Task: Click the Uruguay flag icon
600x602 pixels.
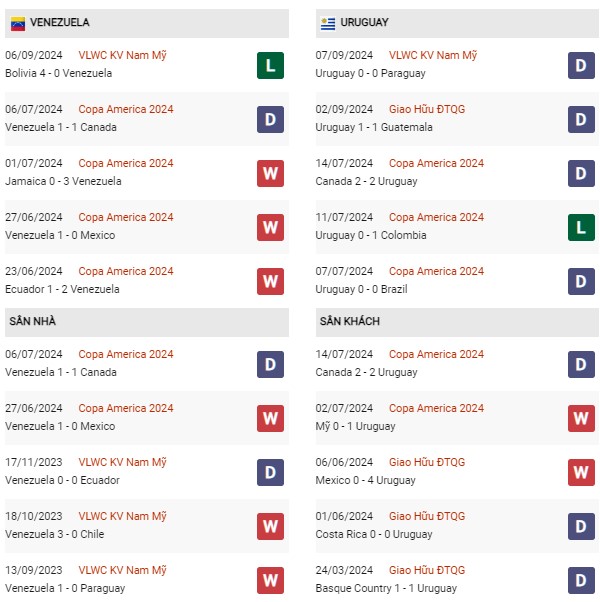Action: pyautogui.click(x=328, y=23)
